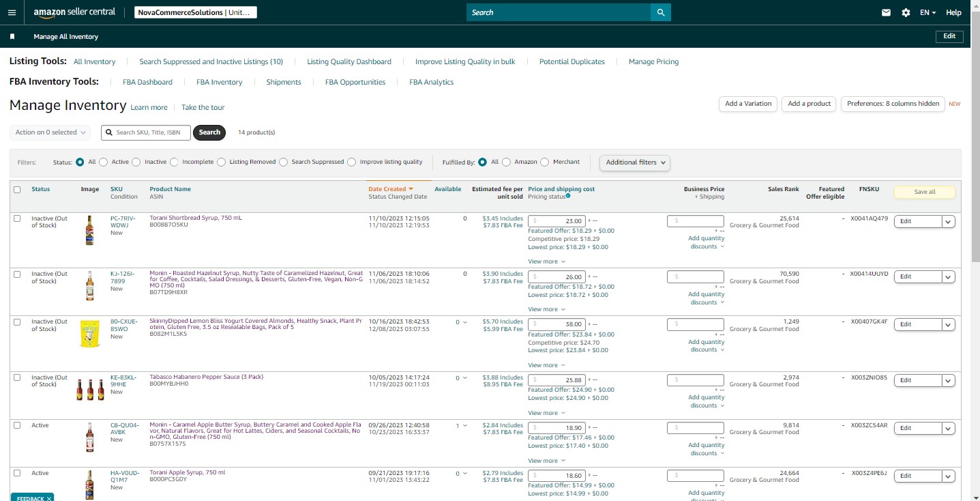Select Fulfilled By Amazon radio button
The height and width of the screenshot is (501, 980).
click(506, 162)
